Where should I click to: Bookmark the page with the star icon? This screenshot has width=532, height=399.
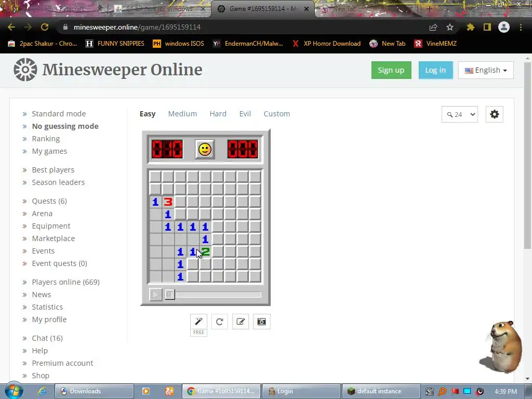pos(449,27)
